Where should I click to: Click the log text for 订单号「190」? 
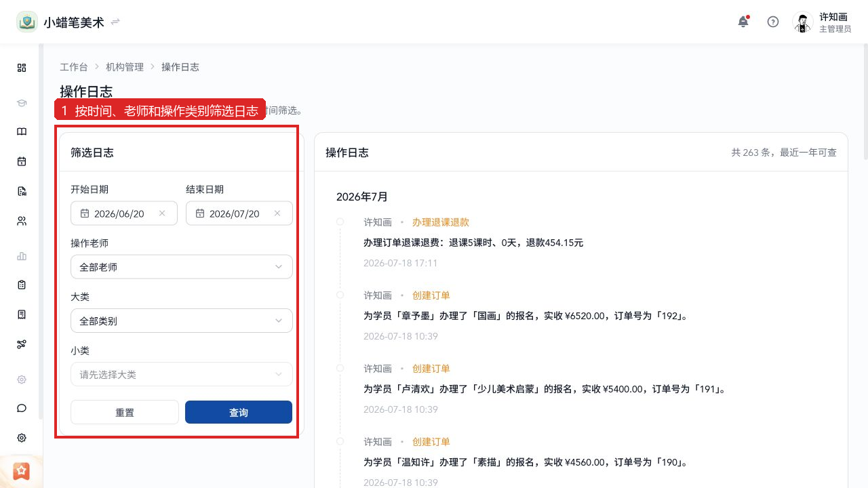[x=526, y=462]
